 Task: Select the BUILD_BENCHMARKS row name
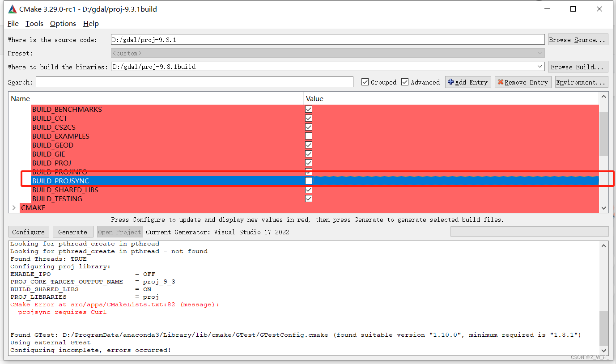click(67, 109)
